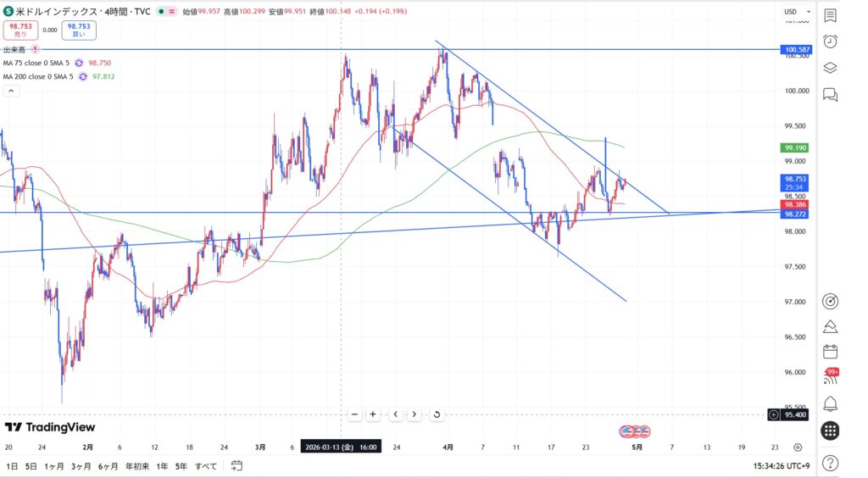
Task: Reset the chart view
Action: pos(436,414)
